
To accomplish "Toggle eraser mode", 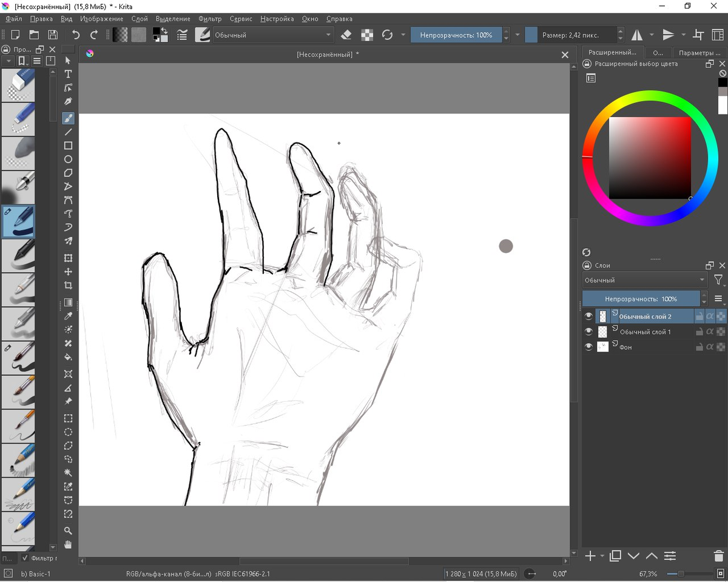I will (347, 35).
